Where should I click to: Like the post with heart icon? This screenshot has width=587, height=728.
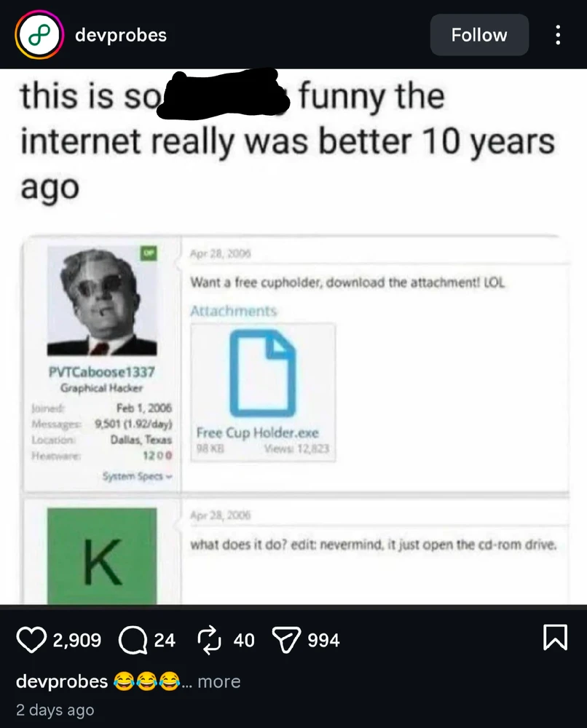31,640
